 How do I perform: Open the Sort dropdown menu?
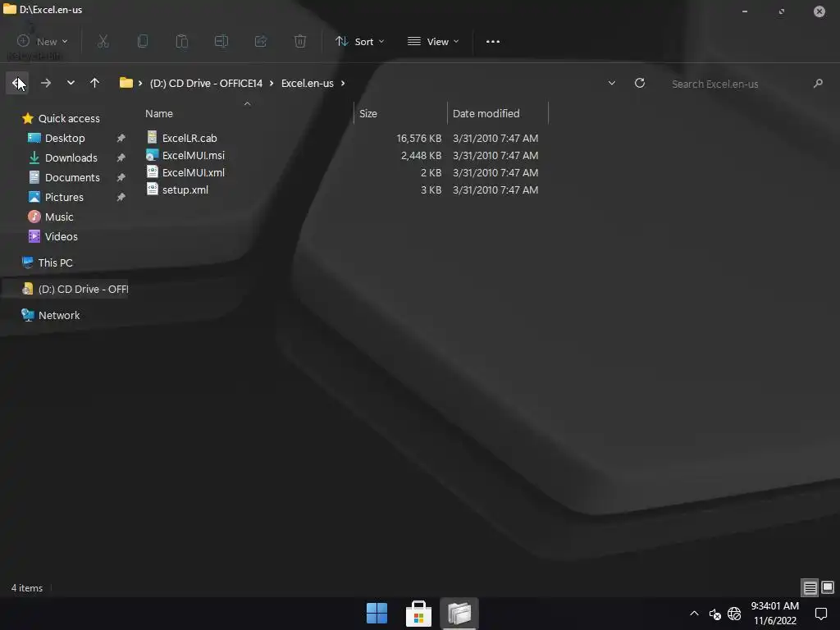point(360,41)
